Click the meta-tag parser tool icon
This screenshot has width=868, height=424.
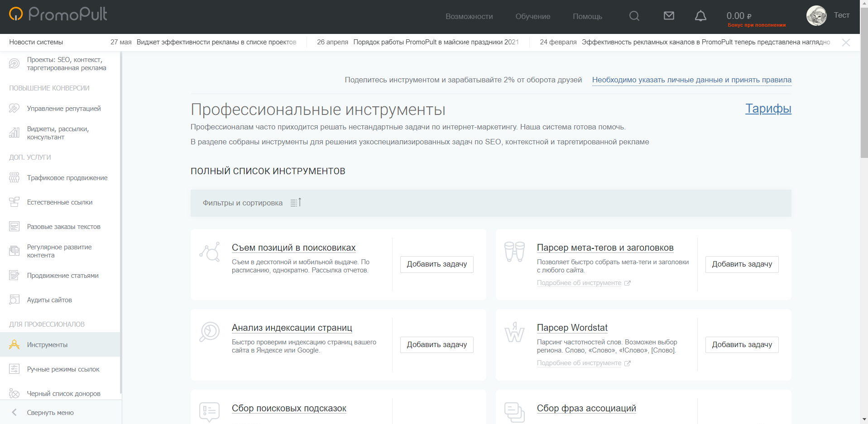pos(515,252)
